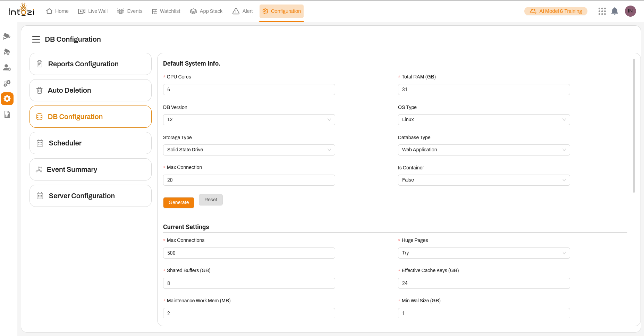Select Auto Deletion in the side menu
Viewport: 644px width, 336px height.
point(91,90)
